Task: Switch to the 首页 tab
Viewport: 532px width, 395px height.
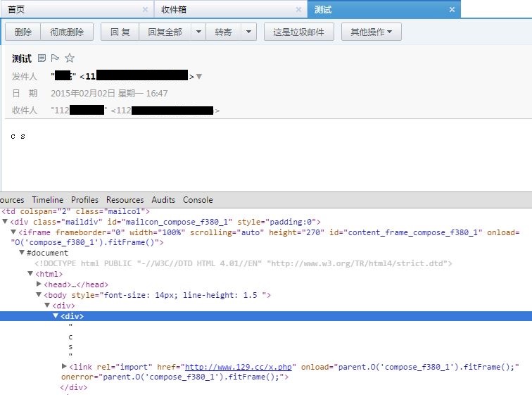Action: (x=77, y=9)
